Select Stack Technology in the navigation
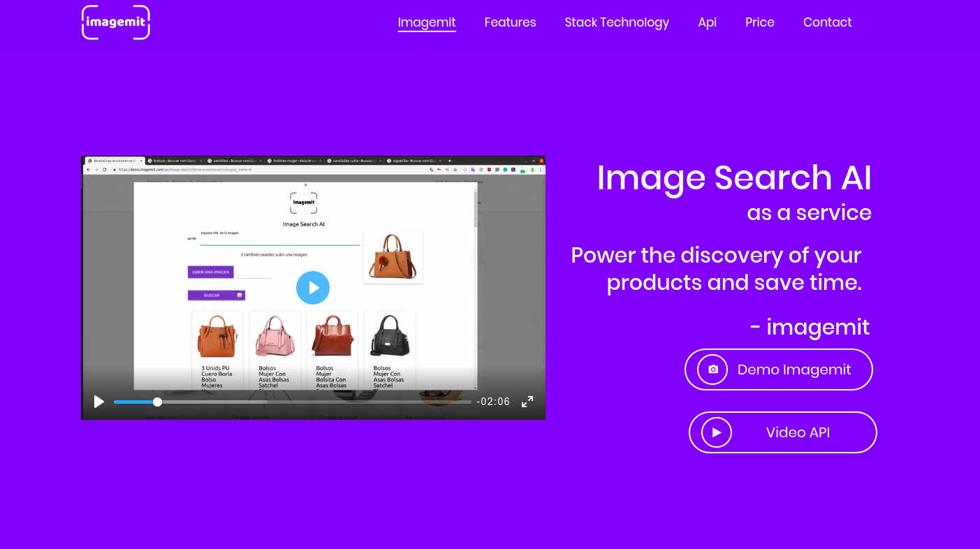 click(x=617, y=22)
